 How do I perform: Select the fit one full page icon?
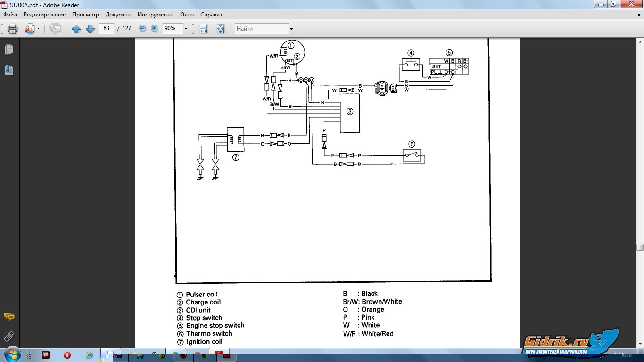pos(220,29)
